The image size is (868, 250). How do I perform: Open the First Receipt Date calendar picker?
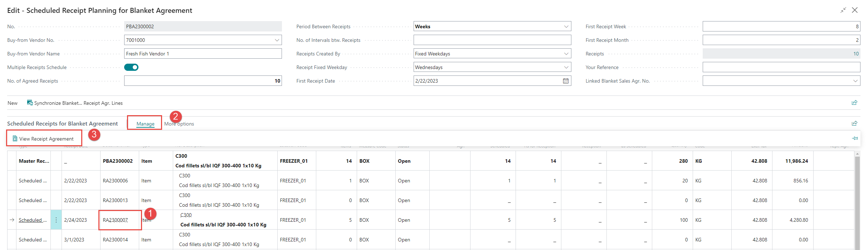coord(566,81)
